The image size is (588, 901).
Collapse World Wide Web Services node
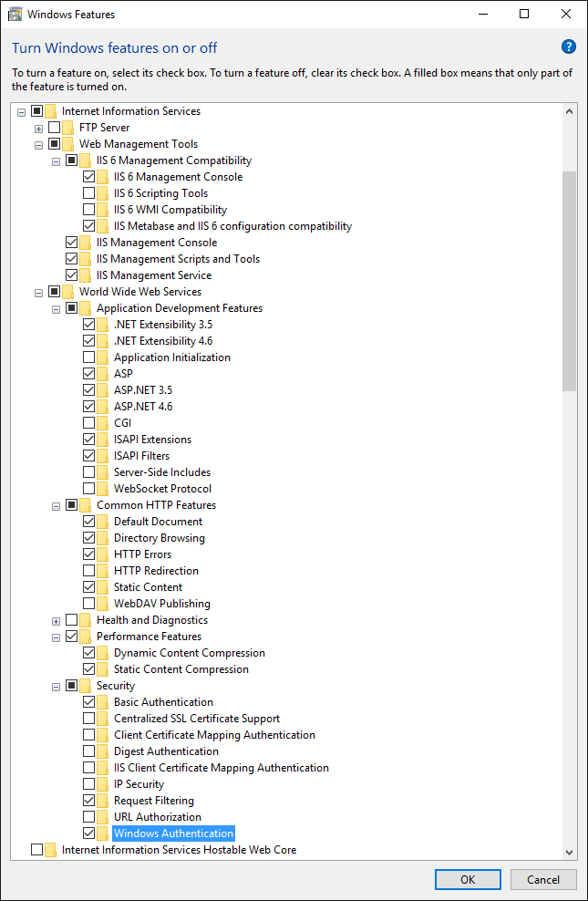tap(38, 293)
